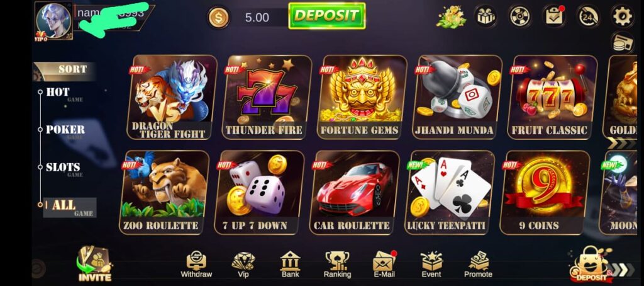644x286 pixels.
Task: Launch the Dragon Tiger Fight game
Action: [172, 97]
